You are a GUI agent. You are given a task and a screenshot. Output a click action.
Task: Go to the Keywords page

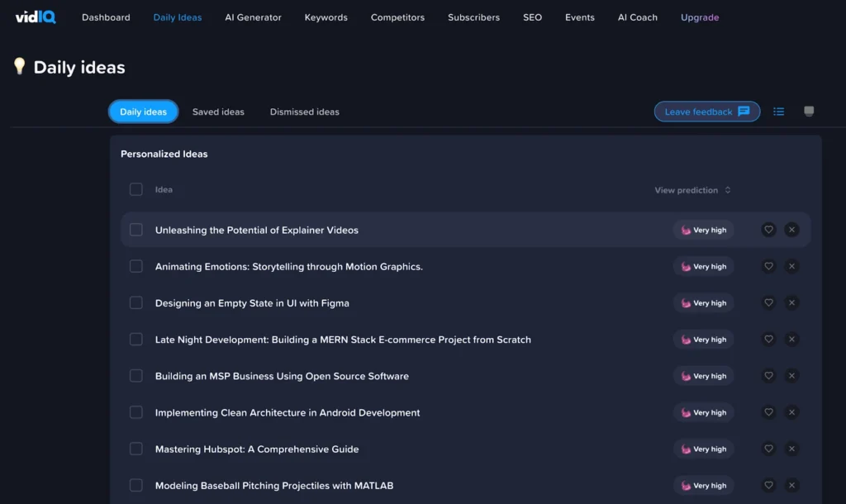[x=326, y=17]
